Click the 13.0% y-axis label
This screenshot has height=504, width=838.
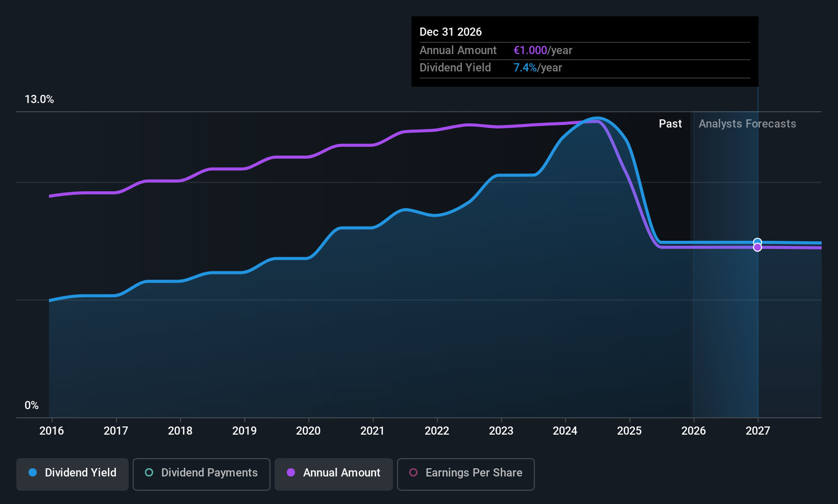pos(39,99)
